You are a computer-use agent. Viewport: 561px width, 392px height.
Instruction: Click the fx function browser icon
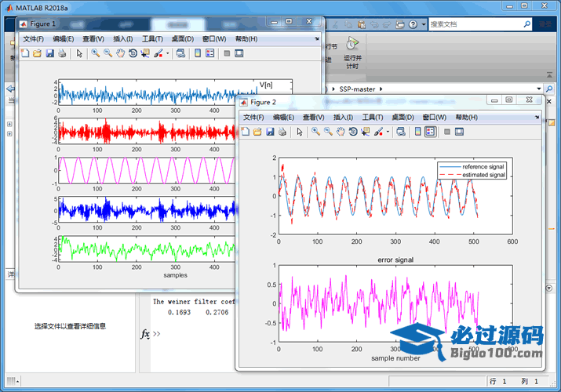(x=145, y=334)
